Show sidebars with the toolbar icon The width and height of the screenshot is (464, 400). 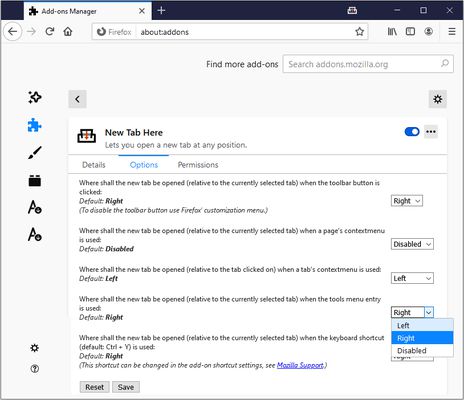point(410,32)
